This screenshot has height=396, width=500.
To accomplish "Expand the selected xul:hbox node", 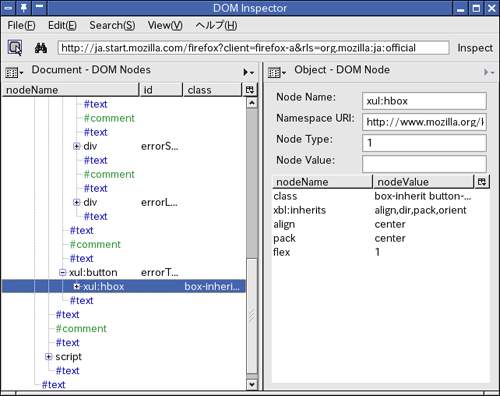I will click(x=77, y=286).
